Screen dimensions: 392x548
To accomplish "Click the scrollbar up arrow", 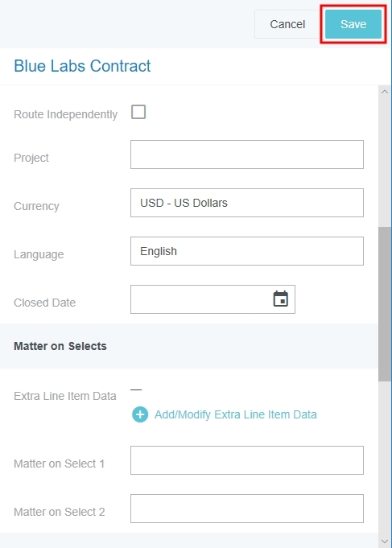I will tap(385, 92).
